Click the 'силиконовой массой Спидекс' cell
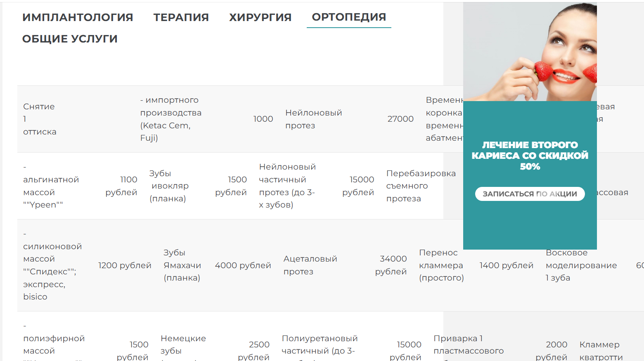644x361 pixels. 52,265
